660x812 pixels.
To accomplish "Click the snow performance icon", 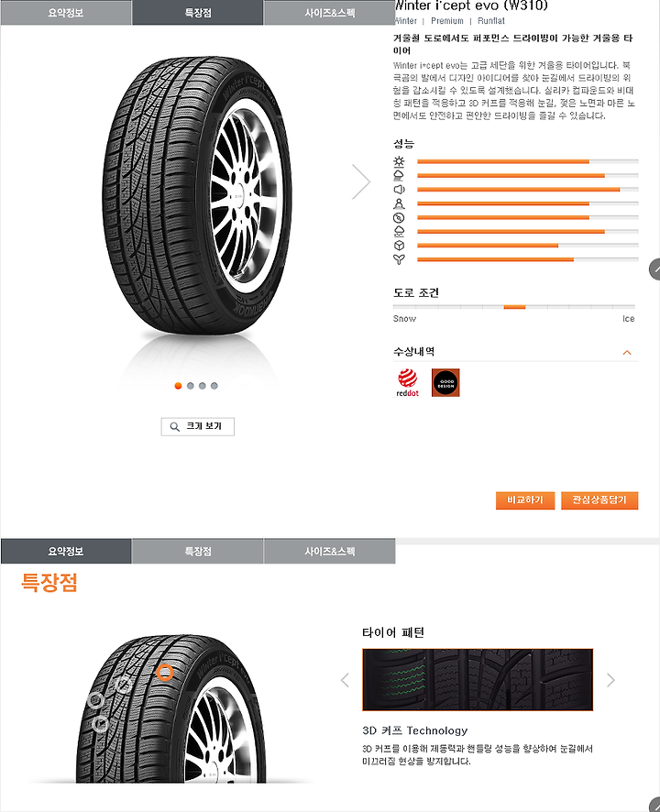I will pos(399,232).
